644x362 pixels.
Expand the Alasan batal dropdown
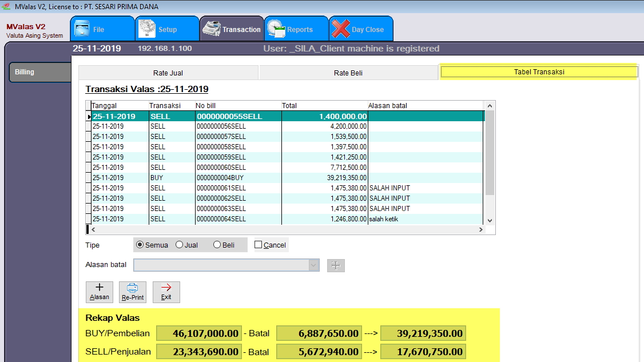coord(313,265)
